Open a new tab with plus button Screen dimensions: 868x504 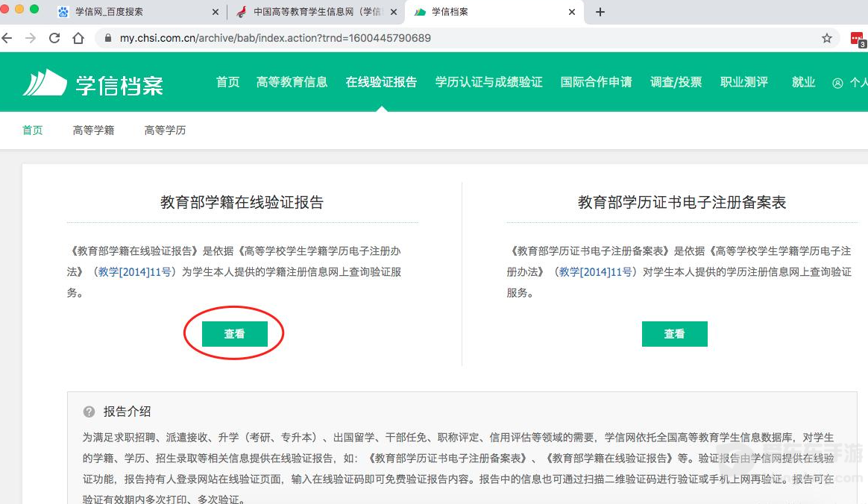coord(600,12)
